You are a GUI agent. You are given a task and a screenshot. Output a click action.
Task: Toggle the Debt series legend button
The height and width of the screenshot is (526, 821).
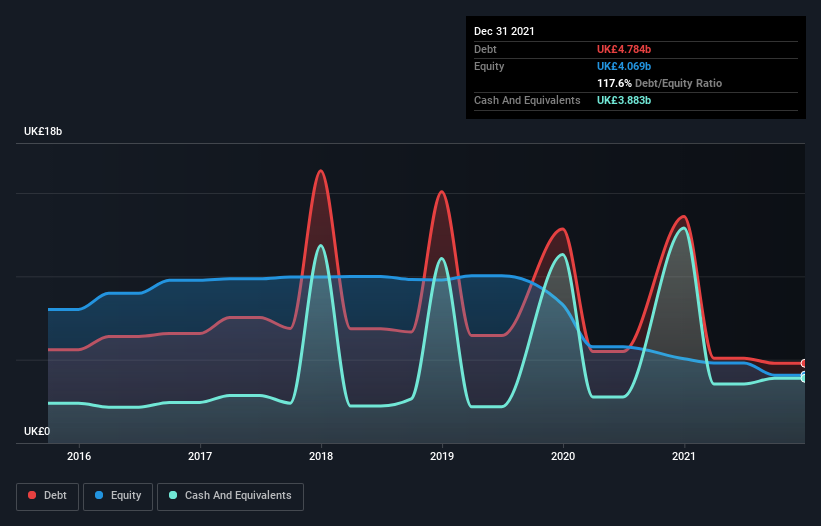click(48, 496)
